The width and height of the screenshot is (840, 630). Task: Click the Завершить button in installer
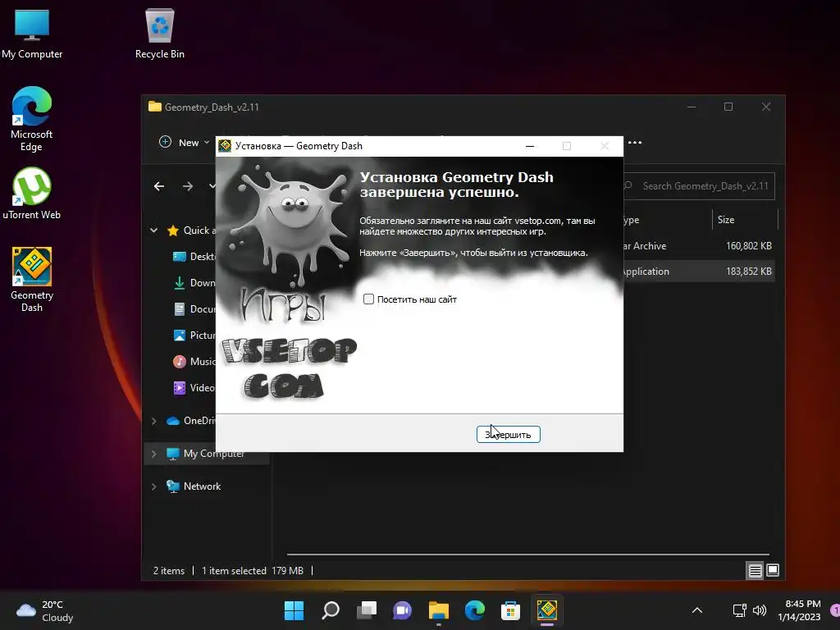508,434
